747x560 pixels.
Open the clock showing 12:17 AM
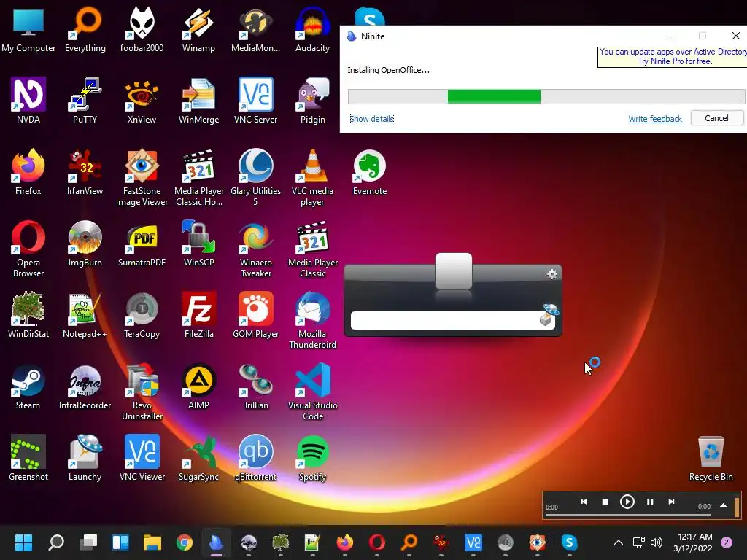(693, 542)
